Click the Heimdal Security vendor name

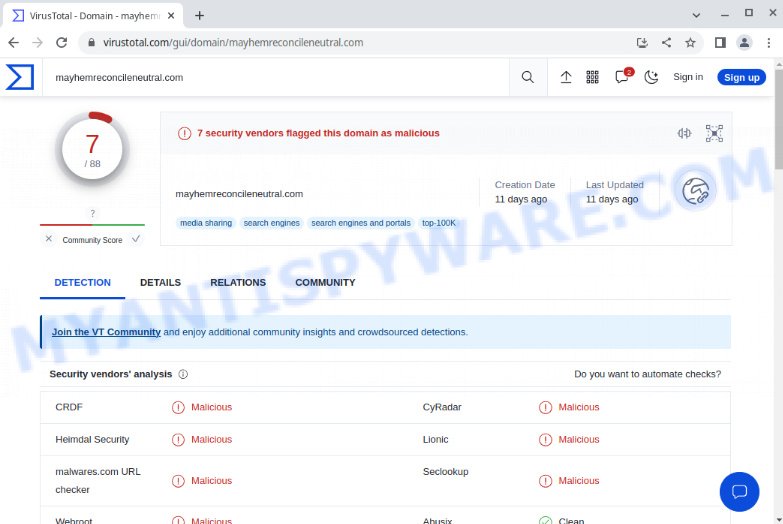92,440
